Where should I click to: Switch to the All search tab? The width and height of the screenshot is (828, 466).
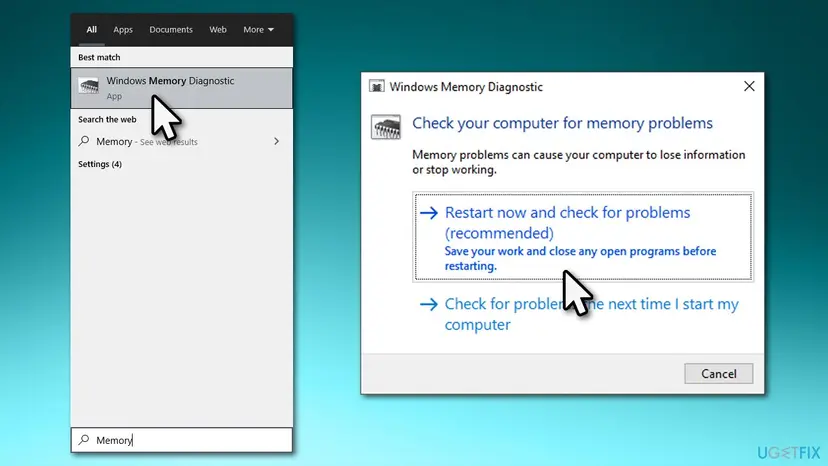[x=91, y=30]
